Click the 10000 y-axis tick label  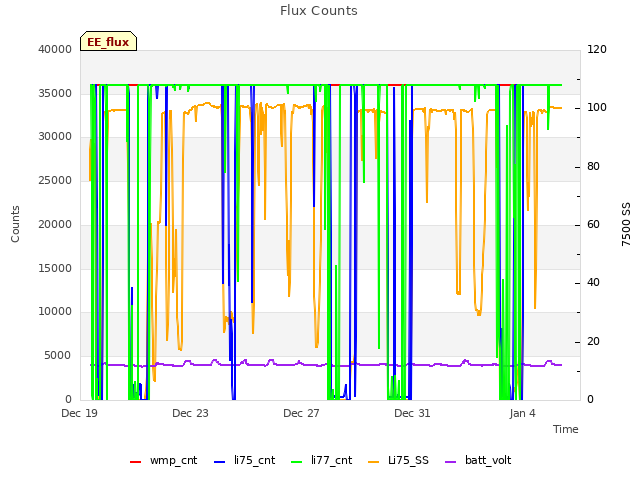click(55, 312)
